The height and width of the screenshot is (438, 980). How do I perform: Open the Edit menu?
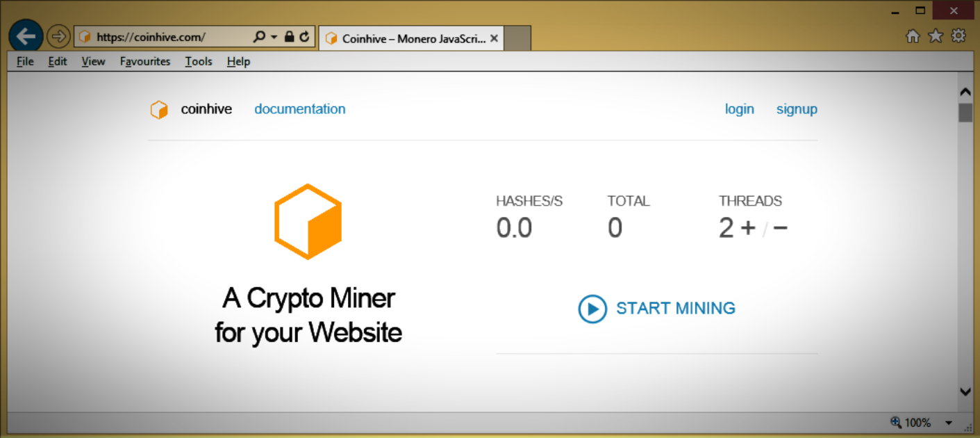[x=58, y=62]
